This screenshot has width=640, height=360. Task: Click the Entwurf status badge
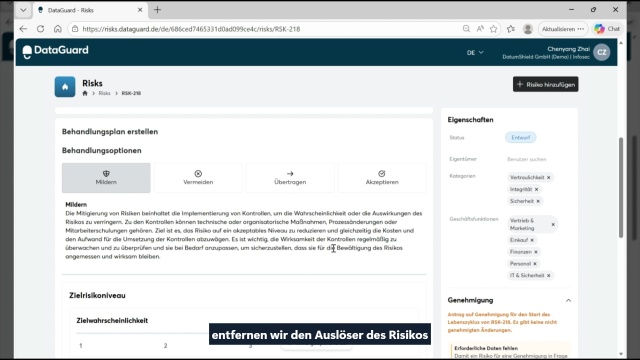tap(520, 138)
